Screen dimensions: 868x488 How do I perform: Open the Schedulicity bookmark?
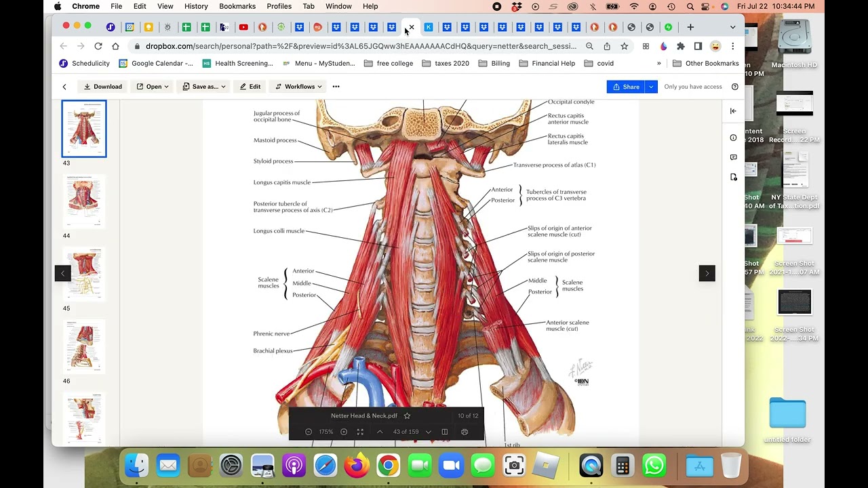coord(84,63)
